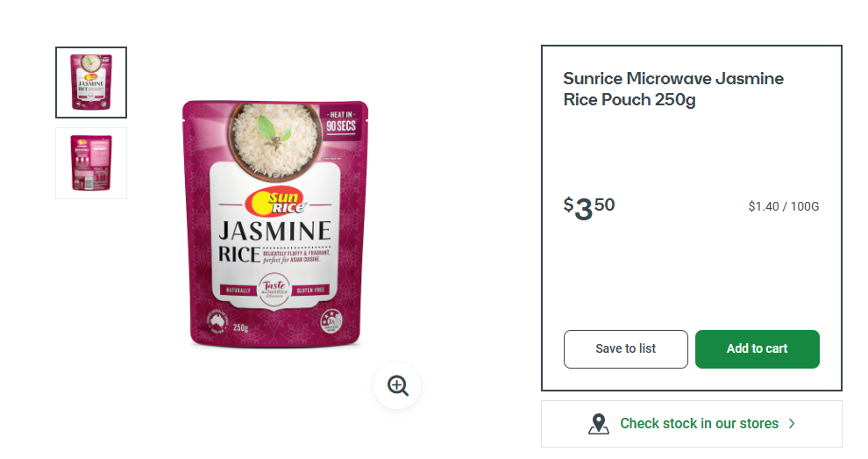The height and width of the screenshot is (459, 868).
Task: Click the $1.40 / 100G unit price
Action: pos(783,207)
